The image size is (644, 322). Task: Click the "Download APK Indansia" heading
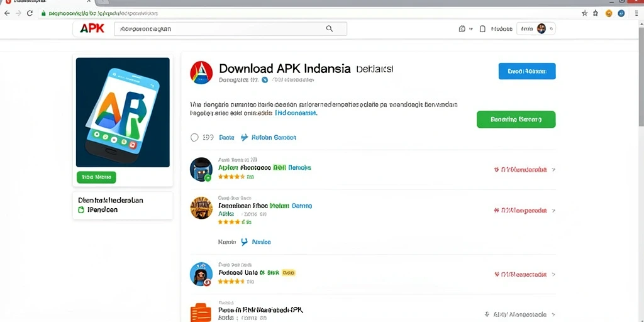pyautogui.click(x=285, y=68)
